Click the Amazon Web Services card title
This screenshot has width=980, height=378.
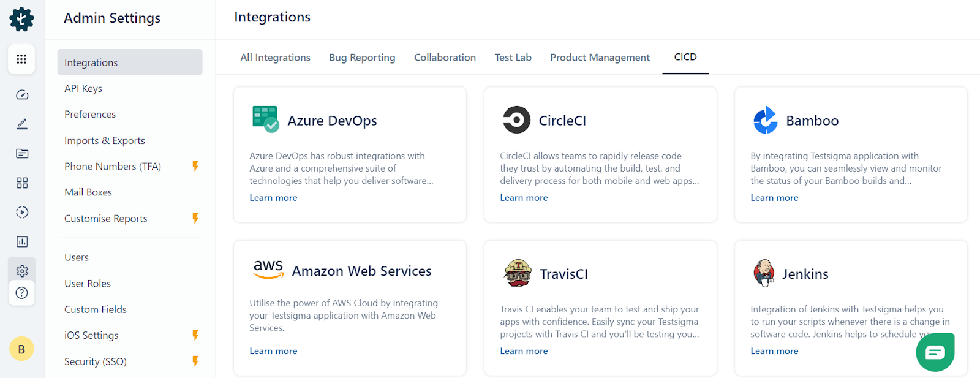pos(362,271)
